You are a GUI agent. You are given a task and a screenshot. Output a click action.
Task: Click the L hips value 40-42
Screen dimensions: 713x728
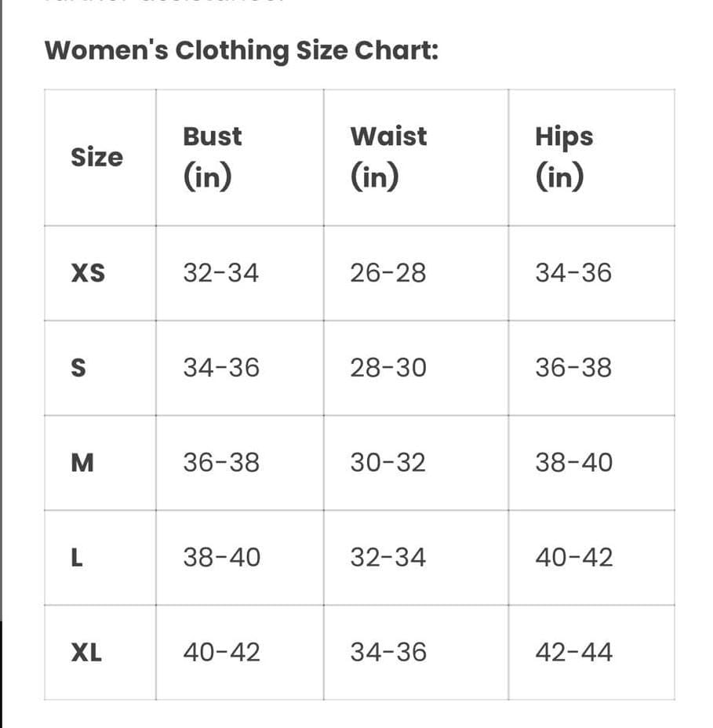(573, 558)
